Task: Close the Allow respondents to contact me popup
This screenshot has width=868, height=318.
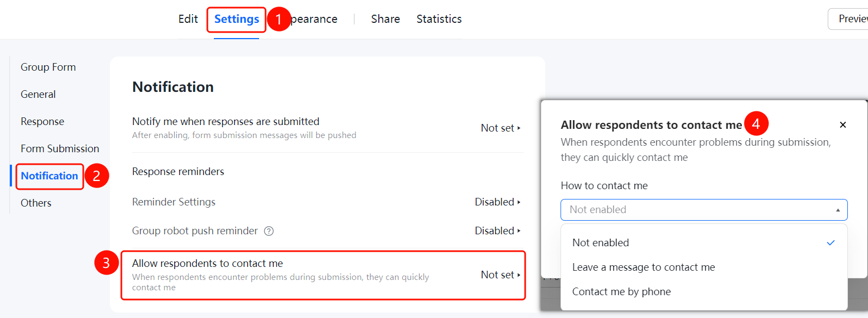Action: pyautogui.click(x=843, y=125)
